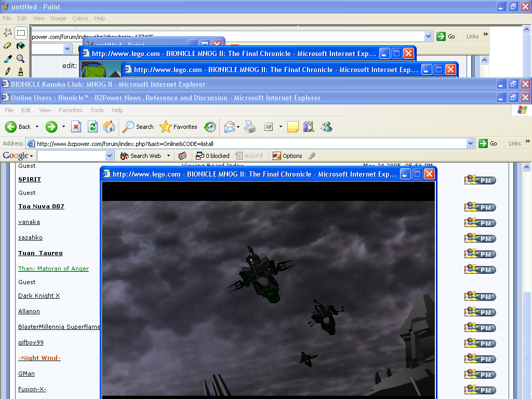Click the Research books icon

309,127
